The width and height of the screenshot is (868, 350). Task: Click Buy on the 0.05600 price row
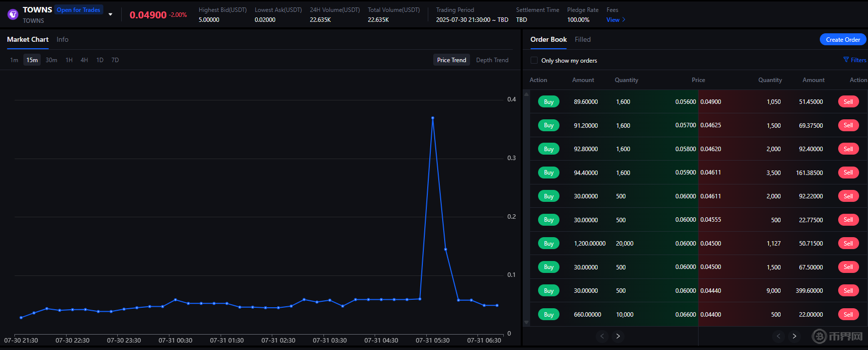click(x=549, y=102)
